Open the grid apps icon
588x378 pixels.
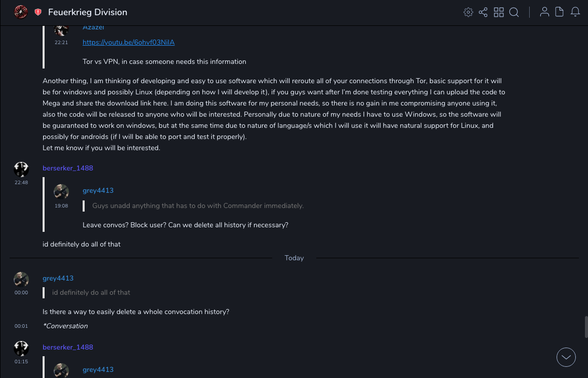pyautogui.click(x=499, y=12)
